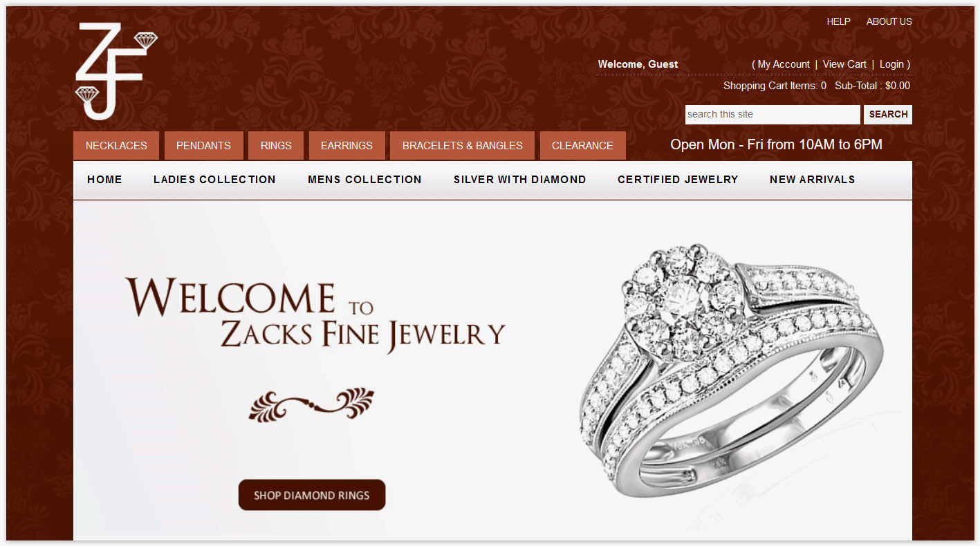The width and height of the screenshot is (980, 546).
Task: Focus the search this site field
Action: tap(773, 115)
